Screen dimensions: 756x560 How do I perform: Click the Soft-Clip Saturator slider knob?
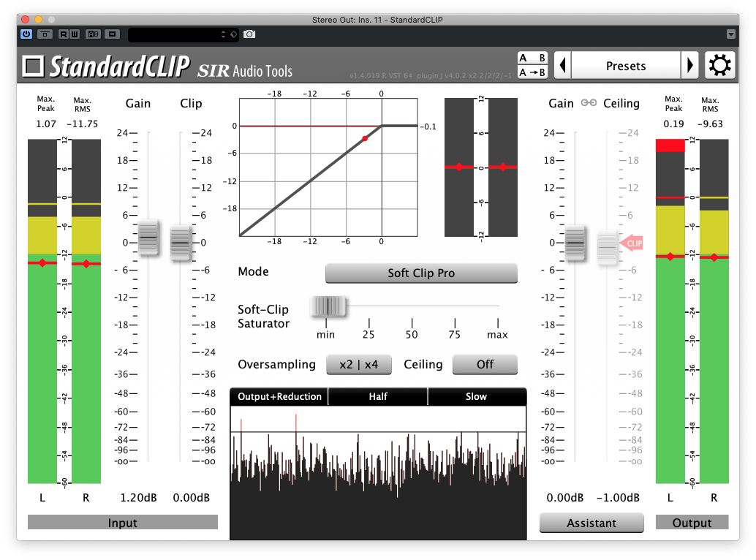point(328,306)
